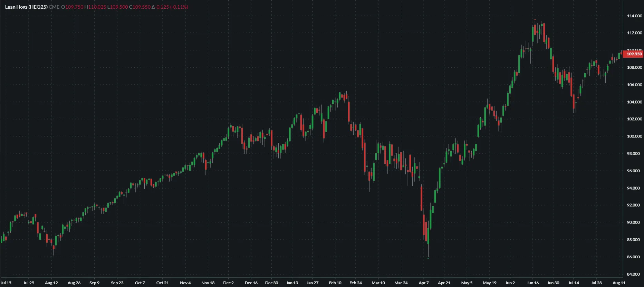Click the lowest-price marker near 86.000 in April
The height and width of the screenshot is (287, 644).
(428, 258)
